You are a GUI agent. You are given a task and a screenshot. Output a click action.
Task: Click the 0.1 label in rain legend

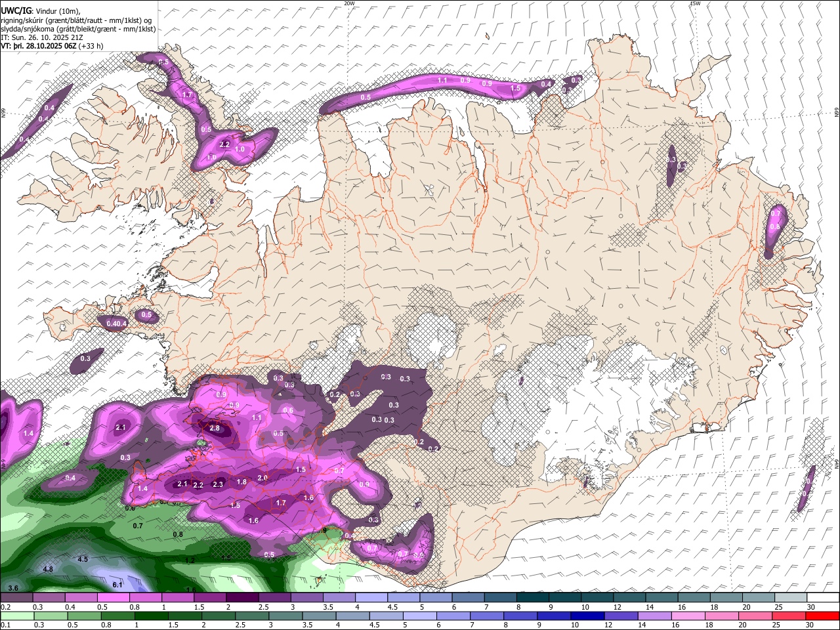(5, 625)
